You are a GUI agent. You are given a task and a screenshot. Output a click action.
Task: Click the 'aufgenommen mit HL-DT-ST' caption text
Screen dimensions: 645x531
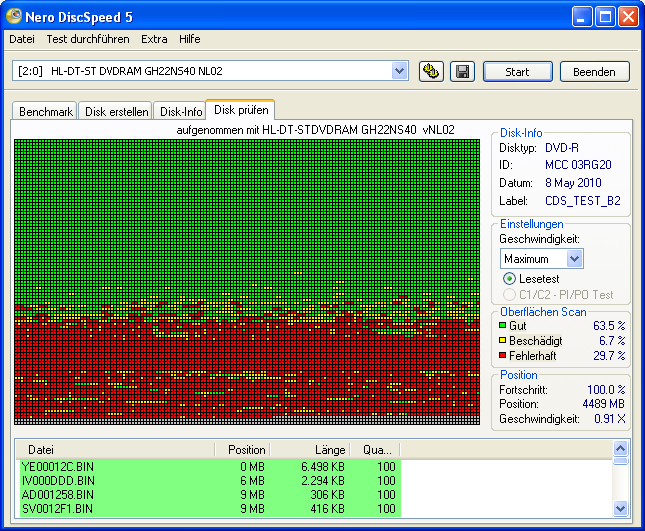click(x=316, y=130)
